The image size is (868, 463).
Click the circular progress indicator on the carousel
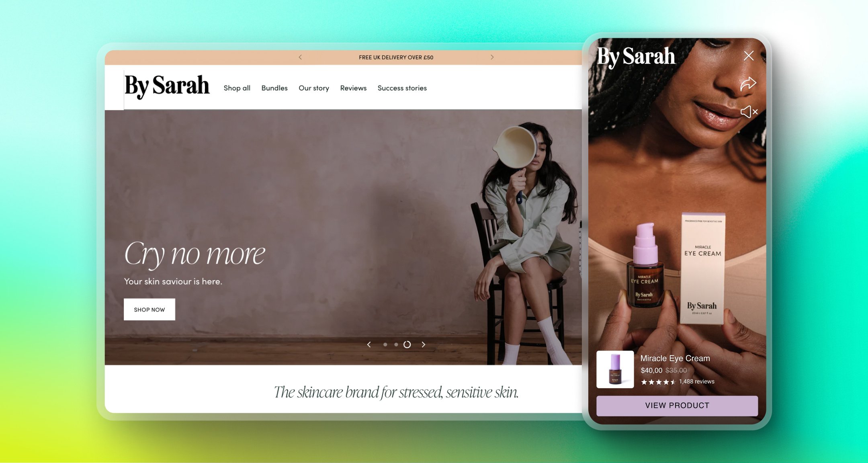click(407, 344)
